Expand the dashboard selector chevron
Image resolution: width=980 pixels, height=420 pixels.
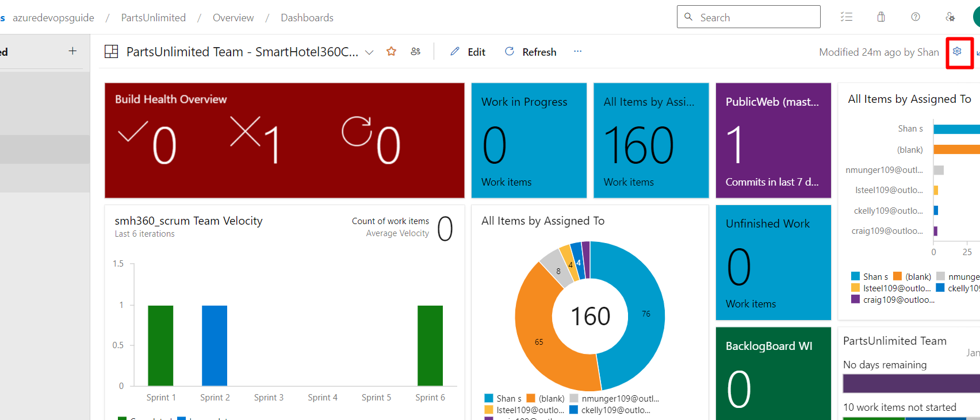(369, 52)
